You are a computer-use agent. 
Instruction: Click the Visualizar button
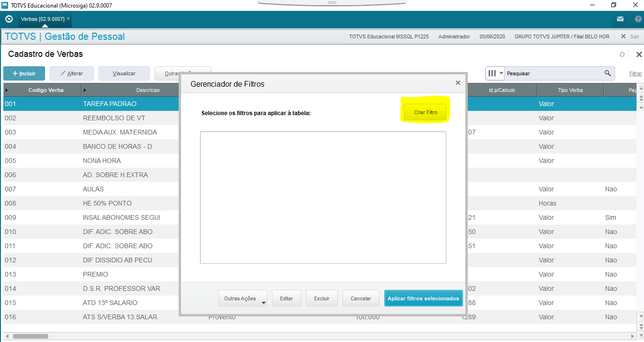coord(124,73)
